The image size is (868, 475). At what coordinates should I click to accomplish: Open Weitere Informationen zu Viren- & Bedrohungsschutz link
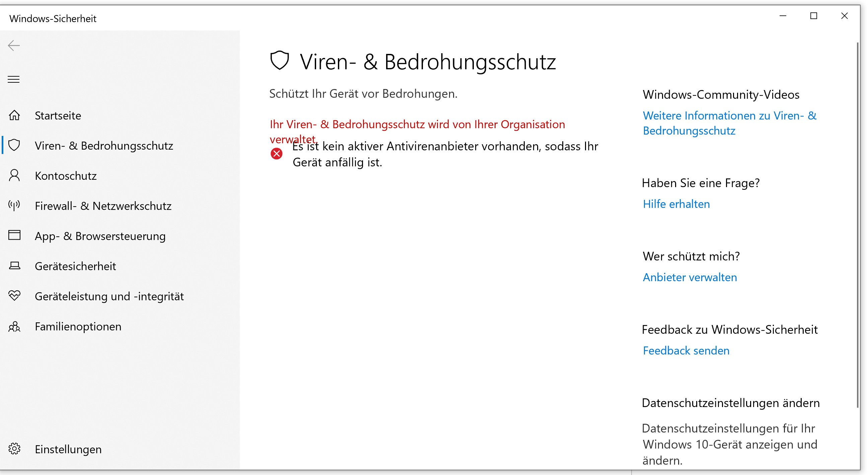pyautogui.click(x=729, y=123)
